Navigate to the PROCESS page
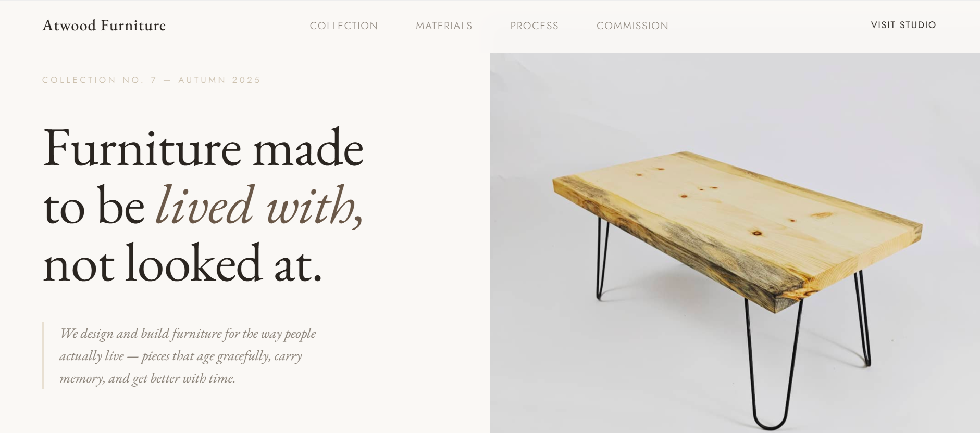This screenshot has width=980, height=433. click(x=535, y=26)
